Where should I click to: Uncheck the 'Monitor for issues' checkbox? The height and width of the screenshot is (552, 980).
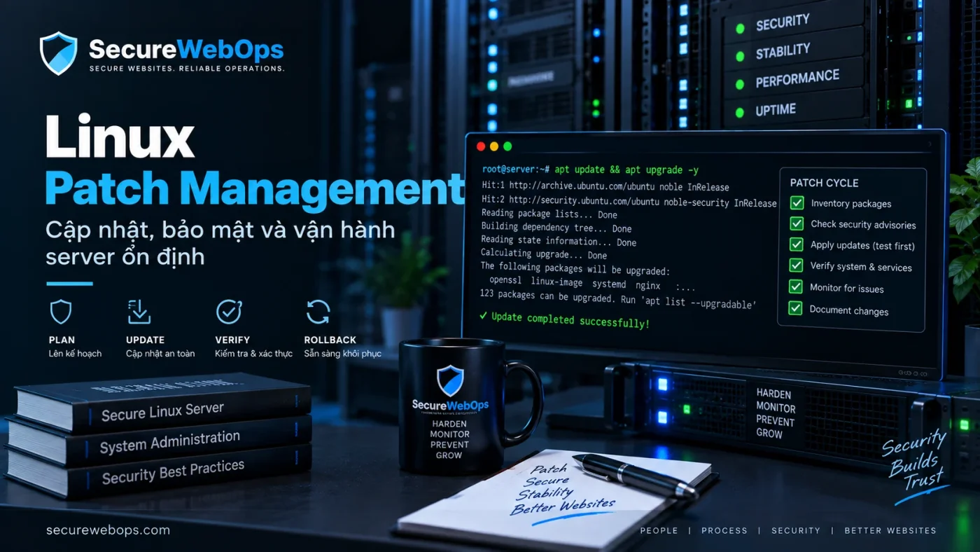(796, 287)
